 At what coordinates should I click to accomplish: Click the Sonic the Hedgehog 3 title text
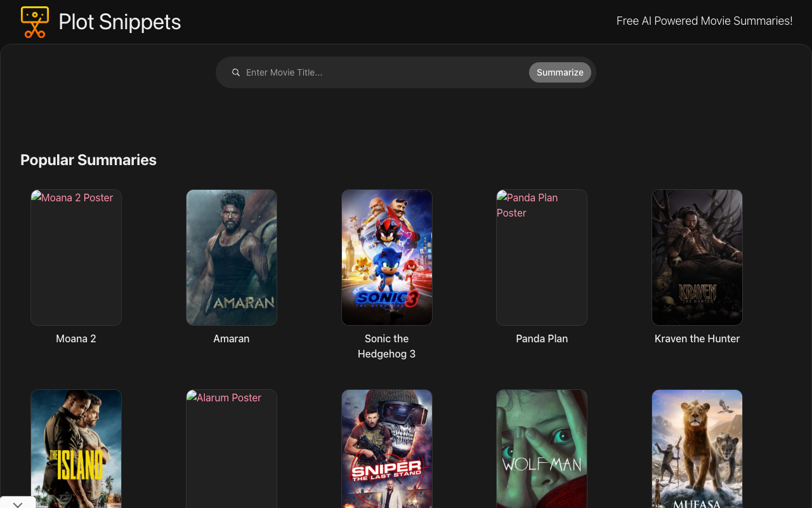[x=387, y=346]
